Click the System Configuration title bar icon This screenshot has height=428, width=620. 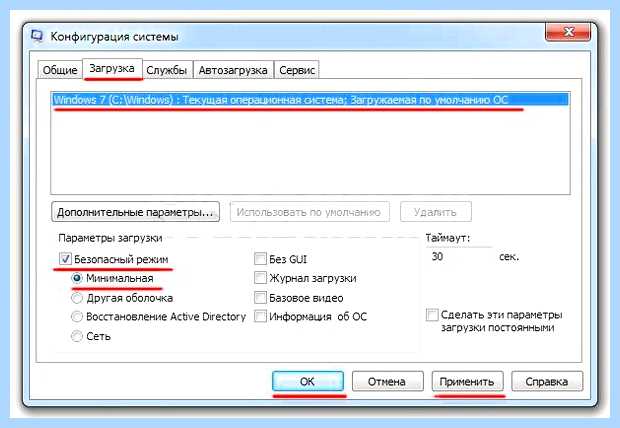click(37, 36)
